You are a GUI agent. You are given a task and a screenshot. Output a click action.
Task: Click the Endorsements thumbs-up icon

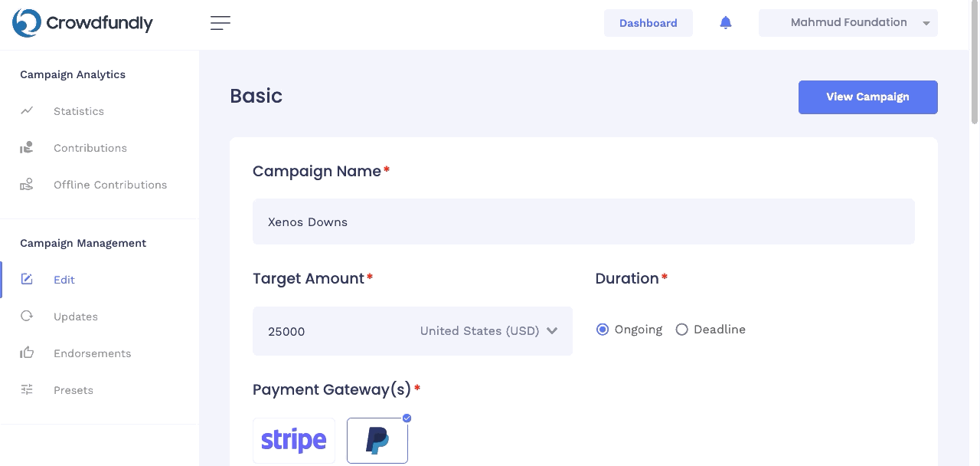point(27,353)
